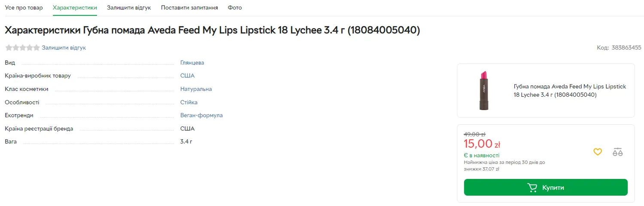Add product to comparison using scales icon

pos(618,152)
